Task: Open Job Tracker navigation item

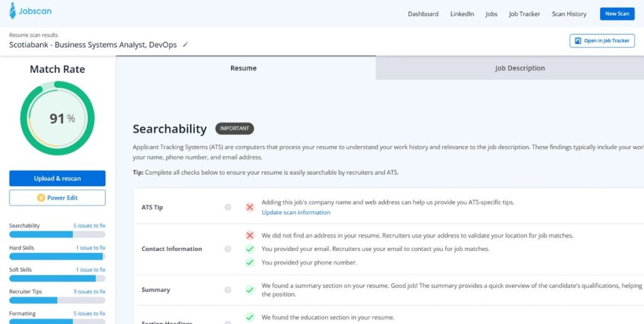Action: pos(525,14)
